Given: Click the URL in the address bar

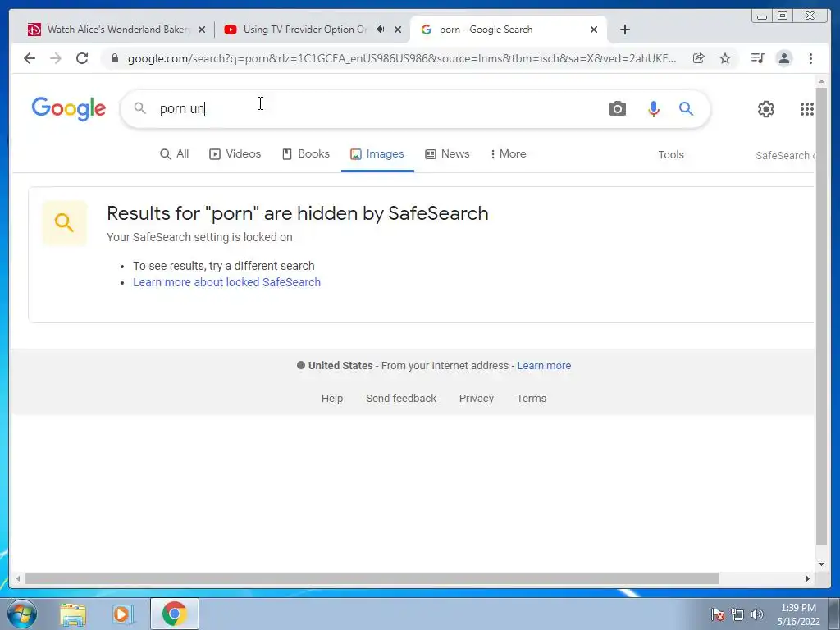Looking at the screenshot, I should (x=402, y=58).
